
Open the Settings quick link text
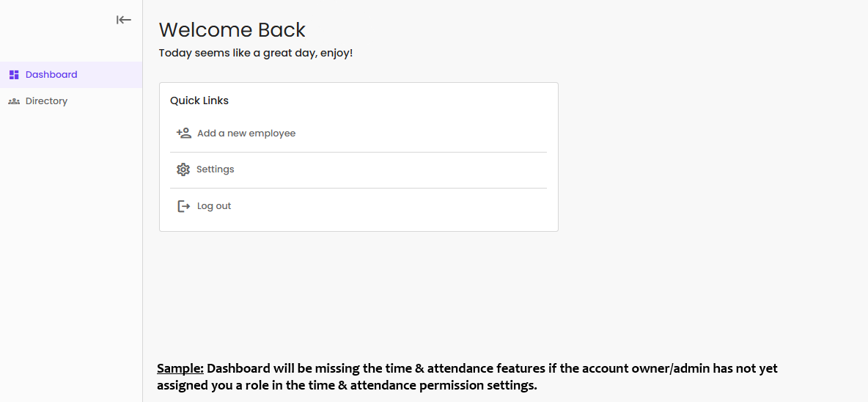216,169
